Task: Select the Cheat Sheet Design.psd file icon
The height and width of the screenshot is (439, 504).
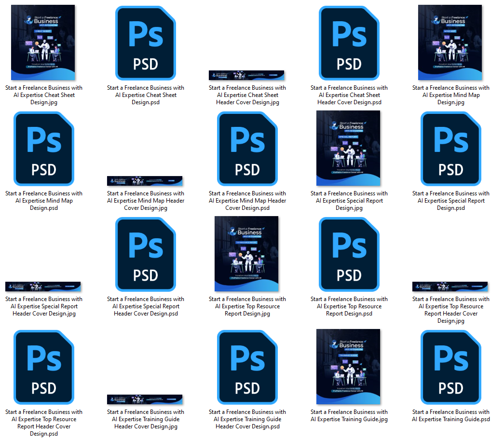Action: click(x=145, y=43)
